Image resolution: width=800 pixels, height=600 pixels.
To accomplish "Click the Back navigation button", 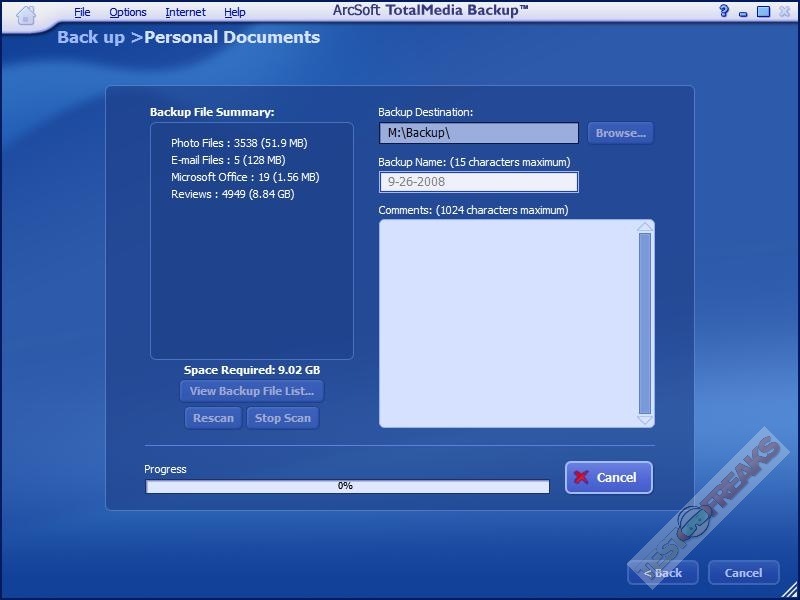I will coord(663,573).
